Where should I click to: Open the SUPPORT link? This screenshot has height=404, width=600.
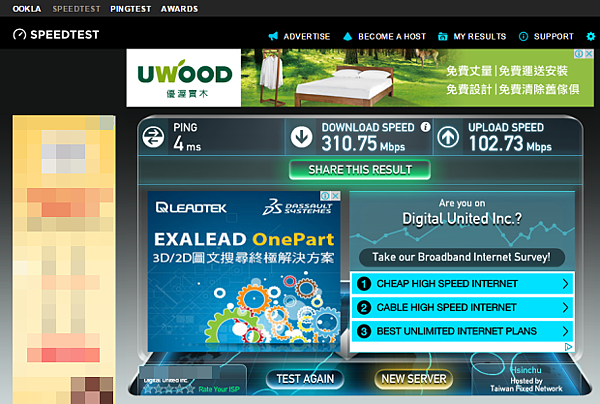click(553, 36)
